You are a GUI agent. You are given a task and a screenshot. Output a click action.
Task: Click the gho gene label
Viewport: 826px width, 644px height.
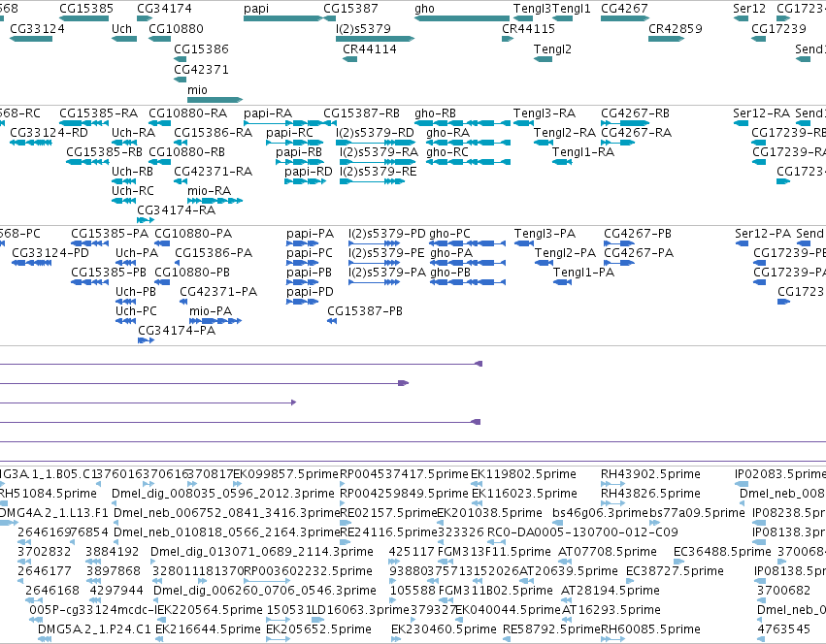click(424, 9)
